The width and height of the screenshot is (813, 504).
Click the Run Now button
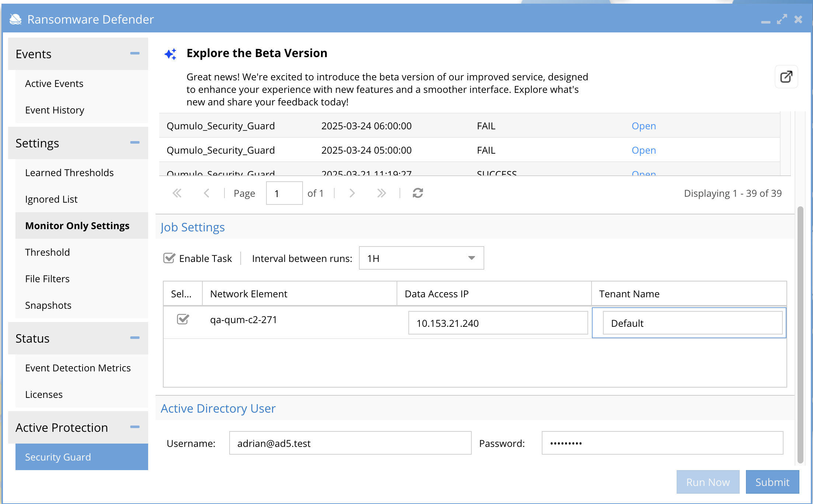[708, 482]
